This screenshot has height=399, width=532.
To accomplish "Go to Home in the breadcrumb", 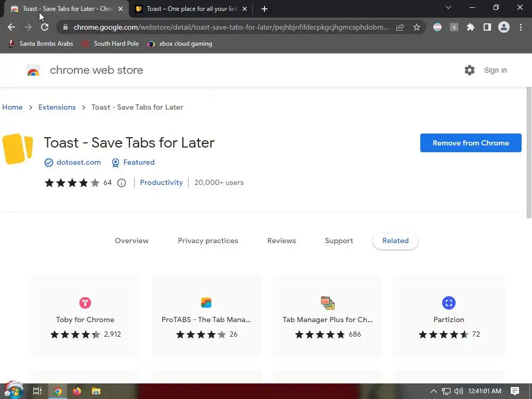I will click(x=12, y=107).
